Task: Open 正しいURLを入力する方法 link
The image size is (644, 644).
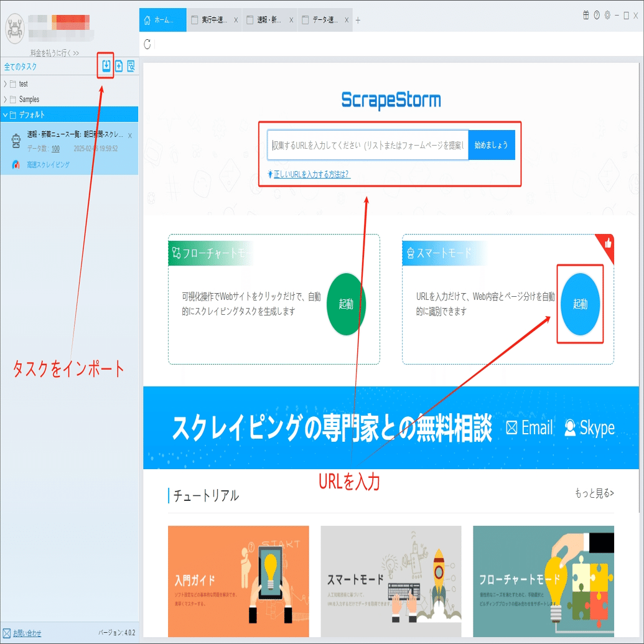Action: pyautogui.click(x=311, y=174)
